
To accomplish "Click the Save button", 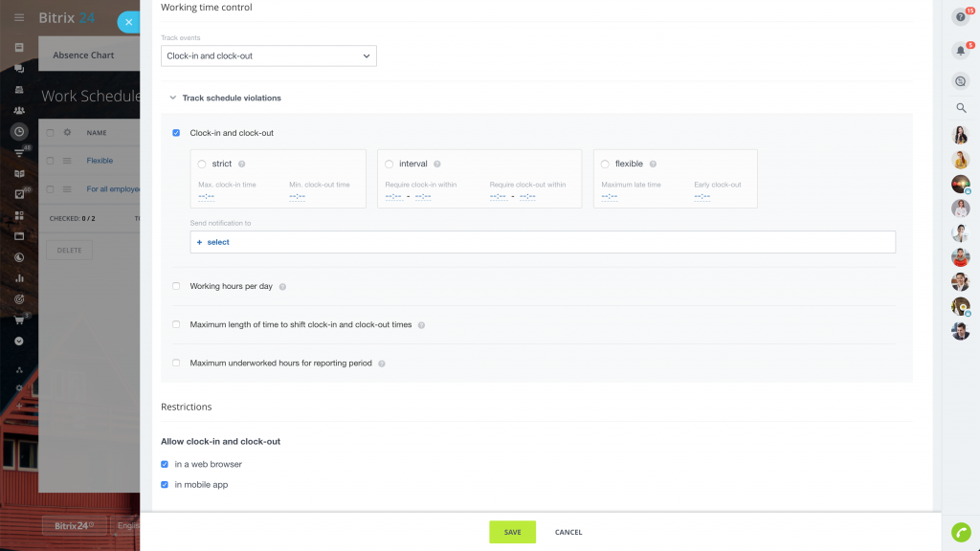I will 512,532.
